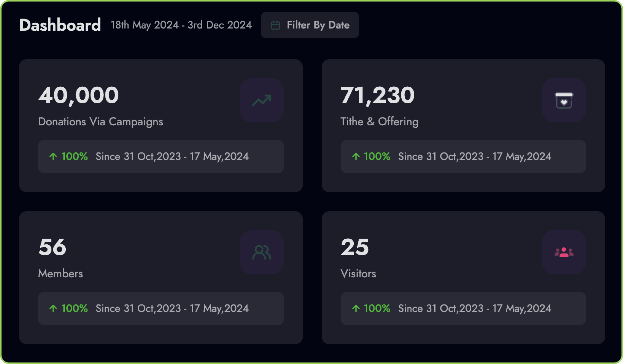Click the Members people icon
Screen dimensions: 623x364
(x=261, y=252)
